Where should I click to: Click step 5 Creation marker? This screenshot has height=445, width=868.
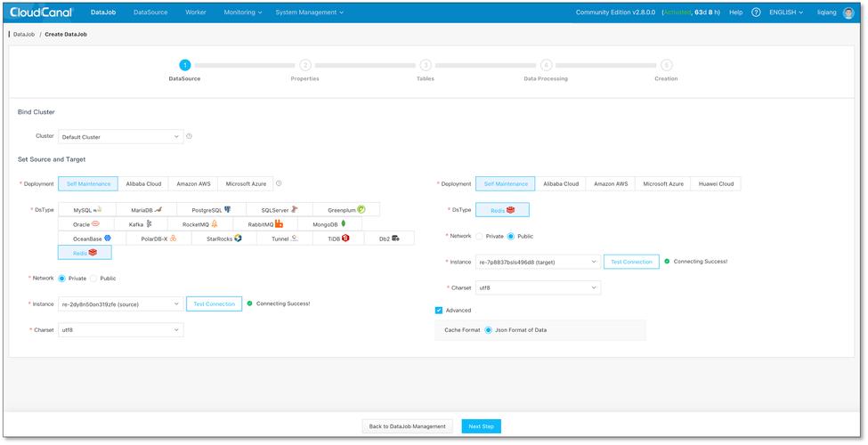[666, 65]
